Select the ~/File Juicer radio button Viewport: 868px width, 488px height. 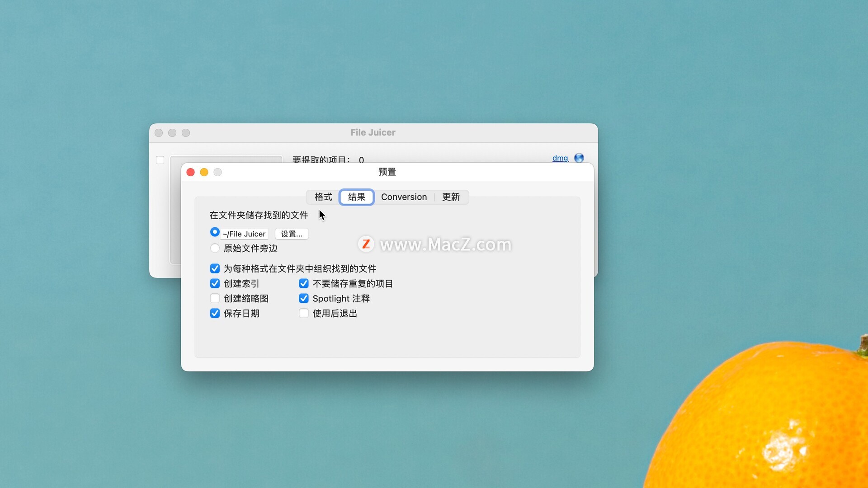click(215, 232)
